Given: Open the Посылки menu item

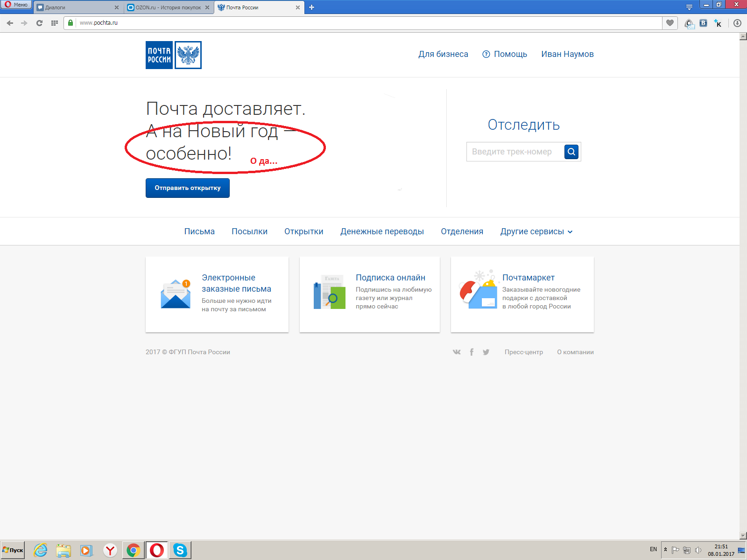Looking at the screenshot, I should [x=249, y=231].
